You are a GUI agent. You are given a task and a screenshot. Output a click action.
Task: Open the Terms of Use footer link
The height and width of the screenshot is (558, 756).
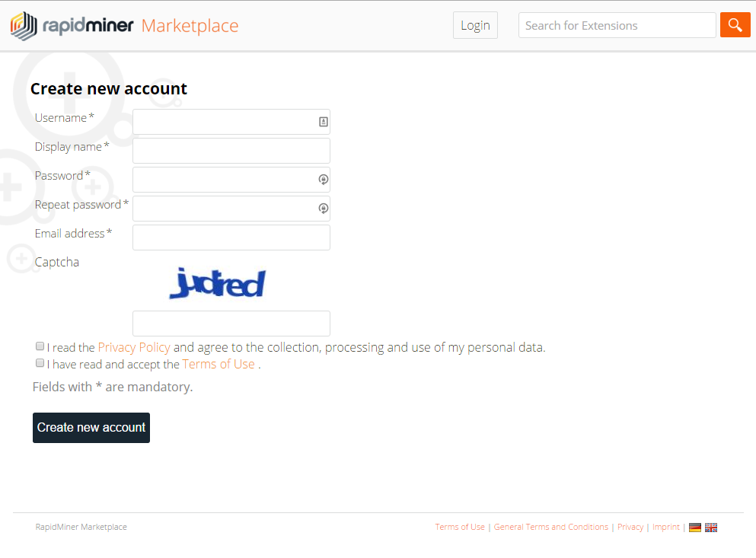(460, 526)
